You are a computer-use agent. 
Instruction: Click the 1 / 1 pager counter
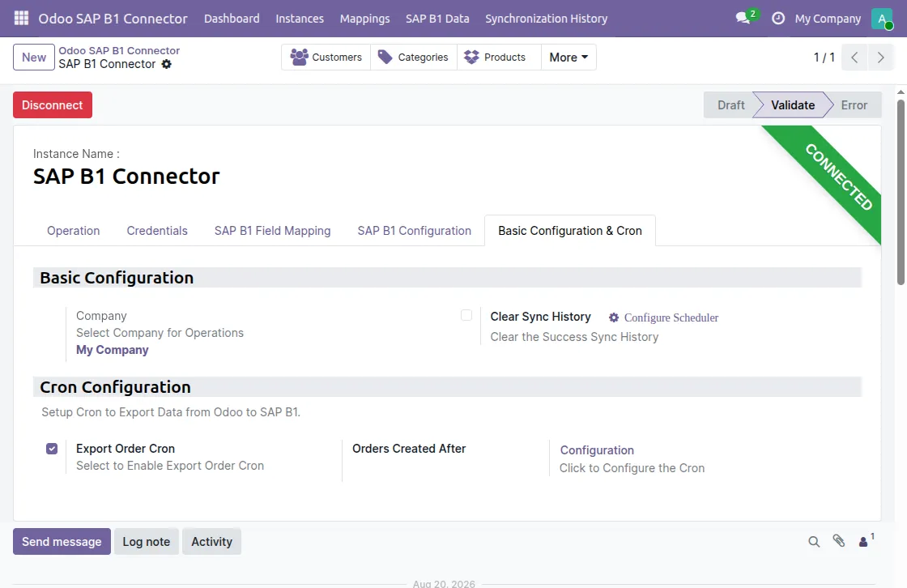(x=824, y=58)
